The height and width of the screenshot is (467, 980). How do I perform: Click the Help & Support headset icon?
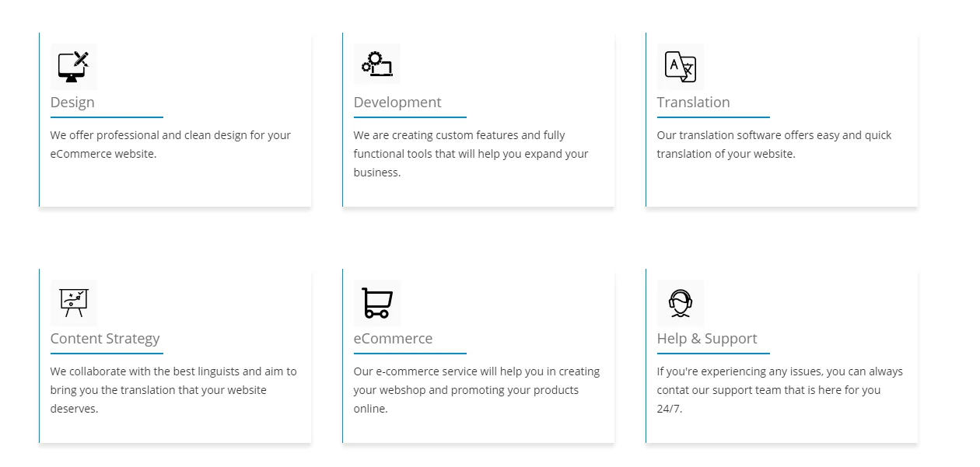[681, 302]
